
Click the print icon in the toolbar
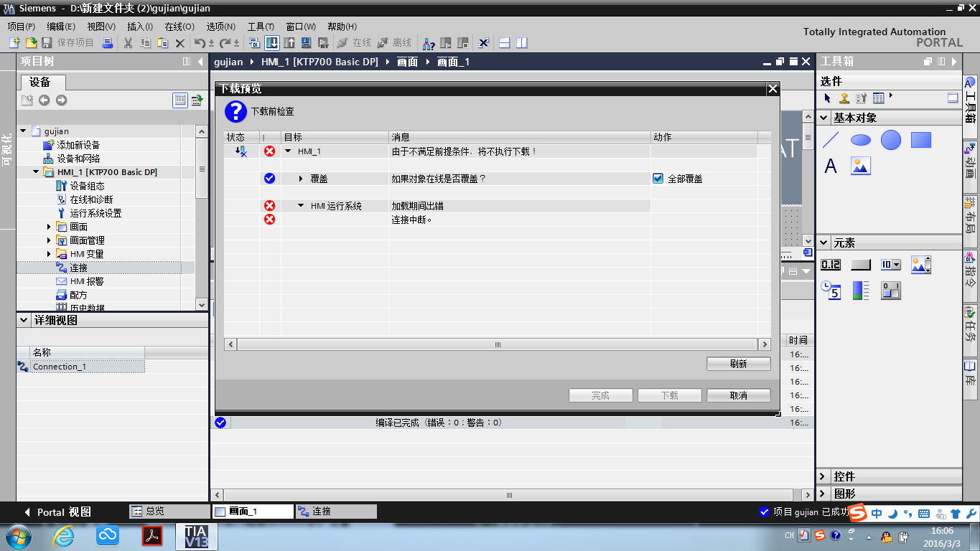coord(107,43)
